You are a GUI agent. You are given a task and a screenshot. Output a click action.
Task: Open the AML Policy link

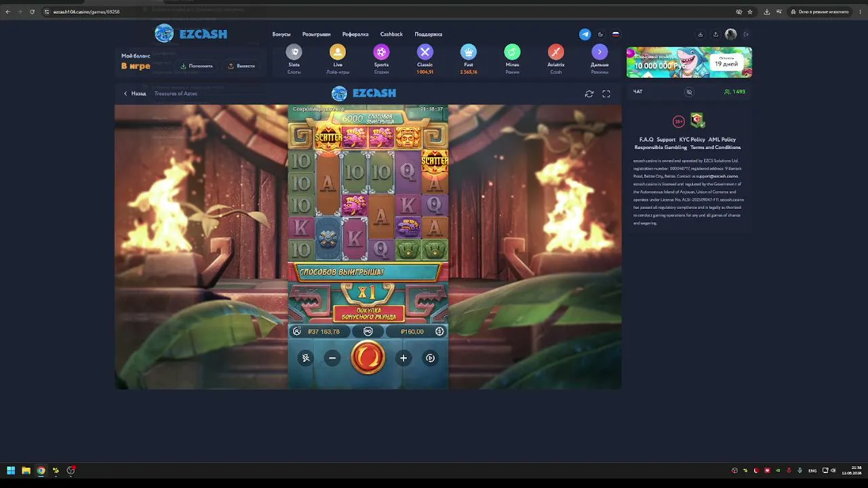[722, 140]
